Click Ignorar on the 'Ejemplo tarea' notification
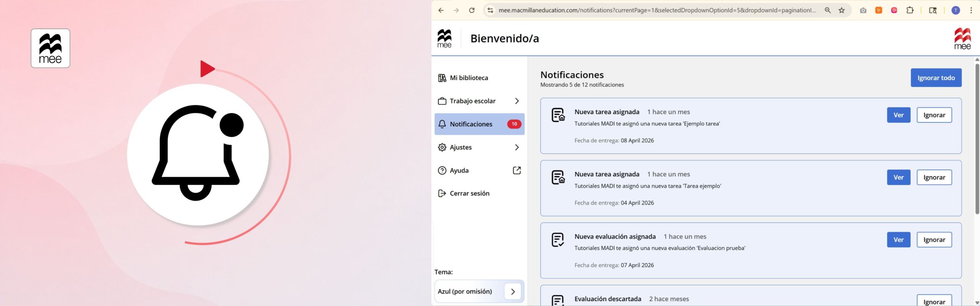This screenshot has height=306, width=980. pyautogui.click(x=934, y=115)
